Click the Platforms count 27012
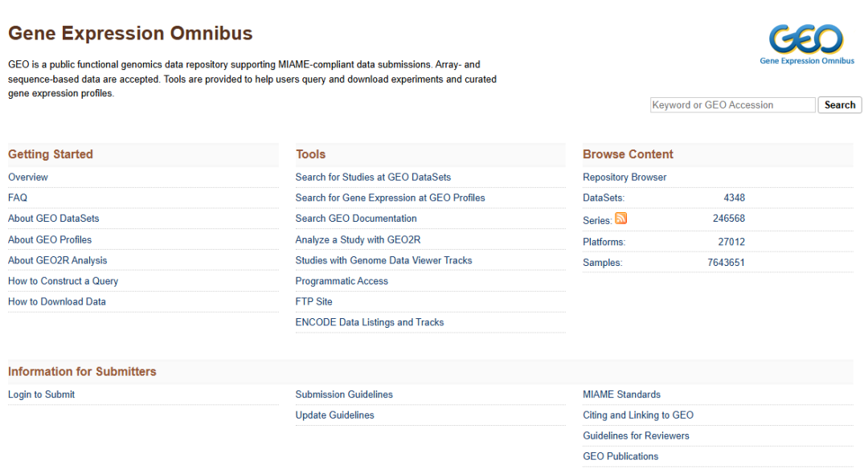The height and width of the screenshot is (470, 868). (x=731, y=242)
